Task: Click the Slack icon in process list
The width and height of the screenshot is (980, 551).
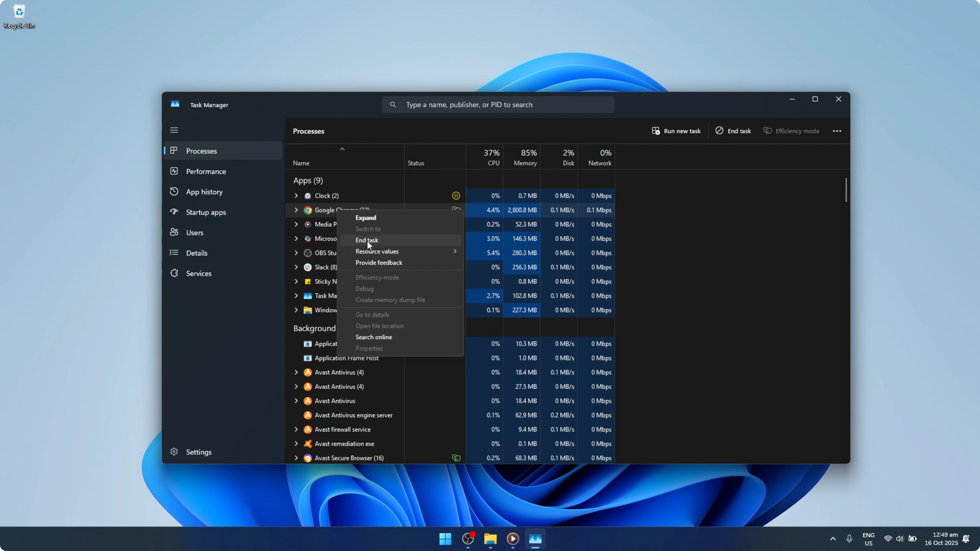Action: click(x=308, y=267)
